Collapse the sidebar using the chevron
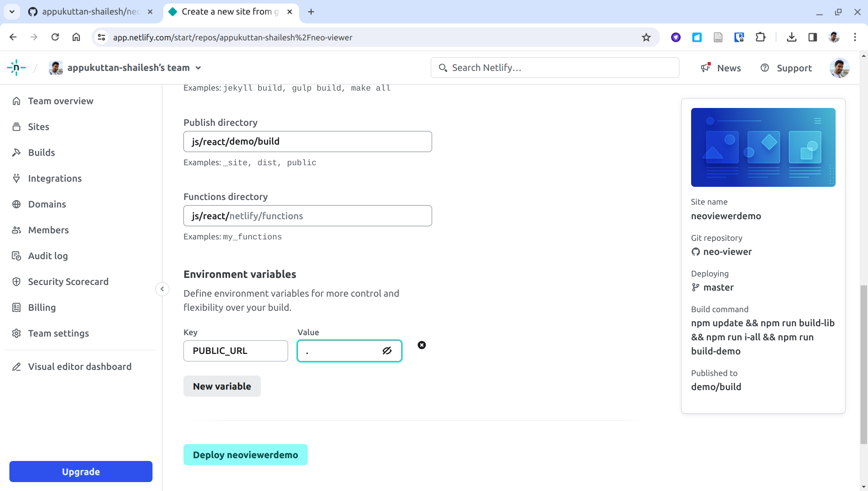This screenshot has width=868, height=491. pyautogui.click(x=162, y=289)
